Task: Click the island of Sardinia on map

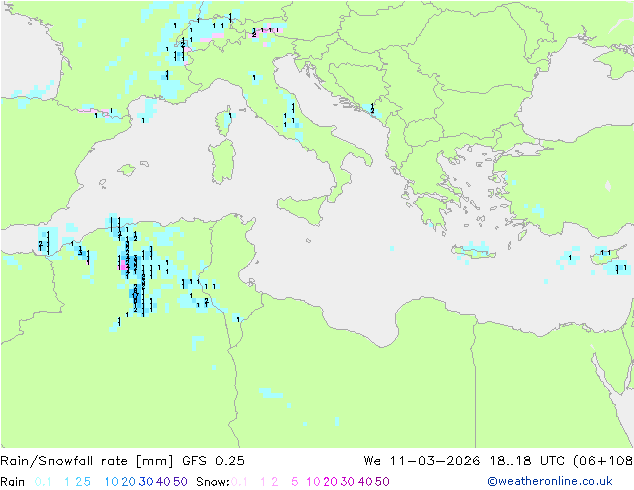Action: [x=223, y=162]
